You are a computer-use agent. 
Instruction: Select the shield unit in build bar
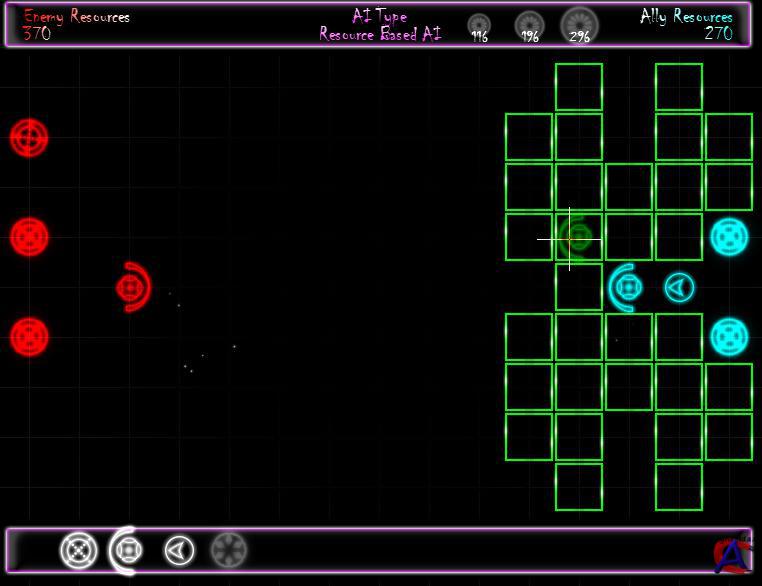point(127,550)
